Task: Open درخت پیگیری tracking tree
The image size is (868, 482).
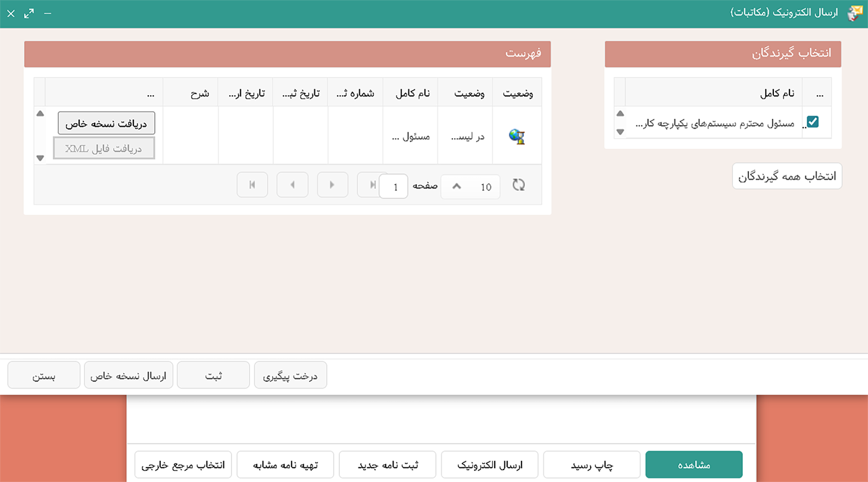Action: (290, 375)
